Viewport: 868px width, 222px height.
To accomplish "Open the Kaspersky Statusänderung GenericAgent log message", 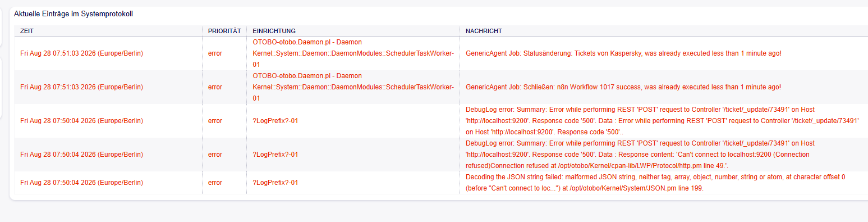I will click(x=623, y=53).
